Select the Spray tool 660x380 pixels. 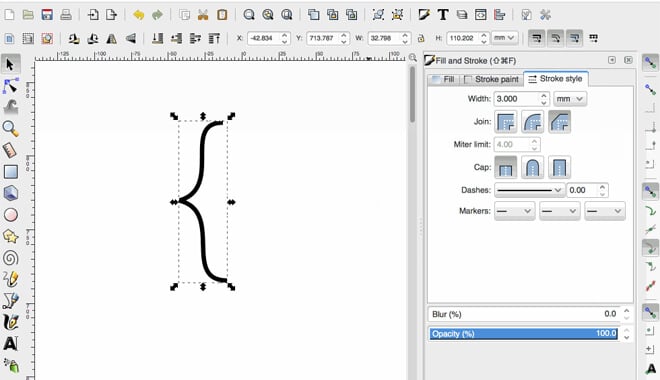click(11, 365)
